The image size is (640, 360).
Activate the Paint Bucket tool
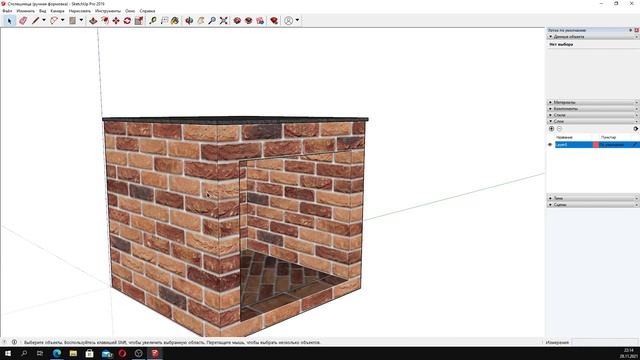tap(175, 20)
